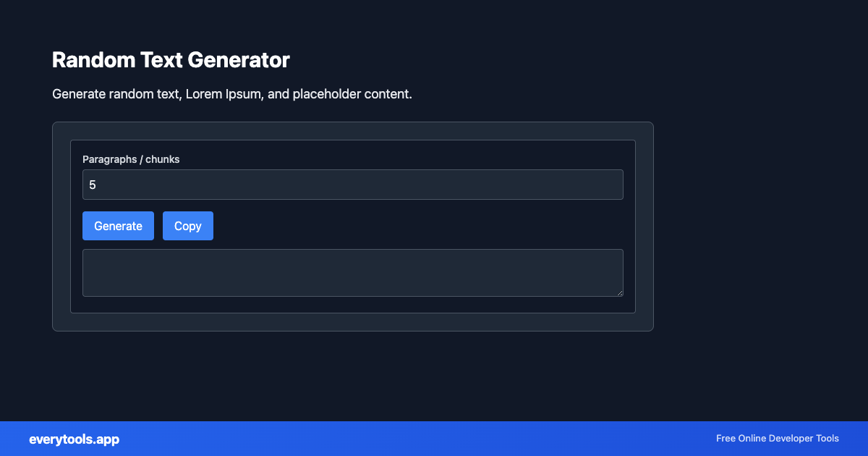Visit everytools.app via the footer logo text

click(74, 439)
